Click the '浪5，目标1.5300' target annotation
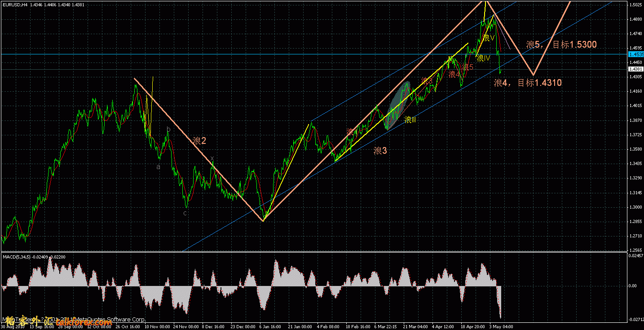 [561, 45]
